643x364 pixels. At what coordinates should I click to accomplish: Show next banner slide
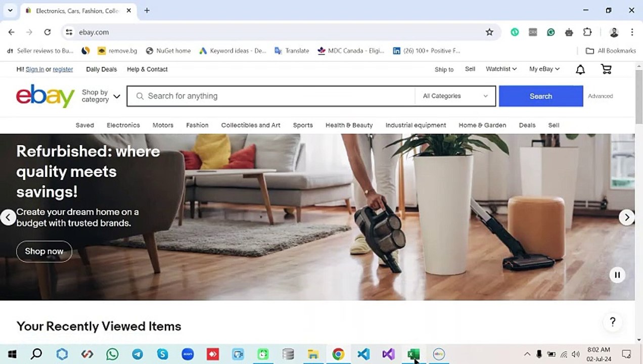coord(627,217)
